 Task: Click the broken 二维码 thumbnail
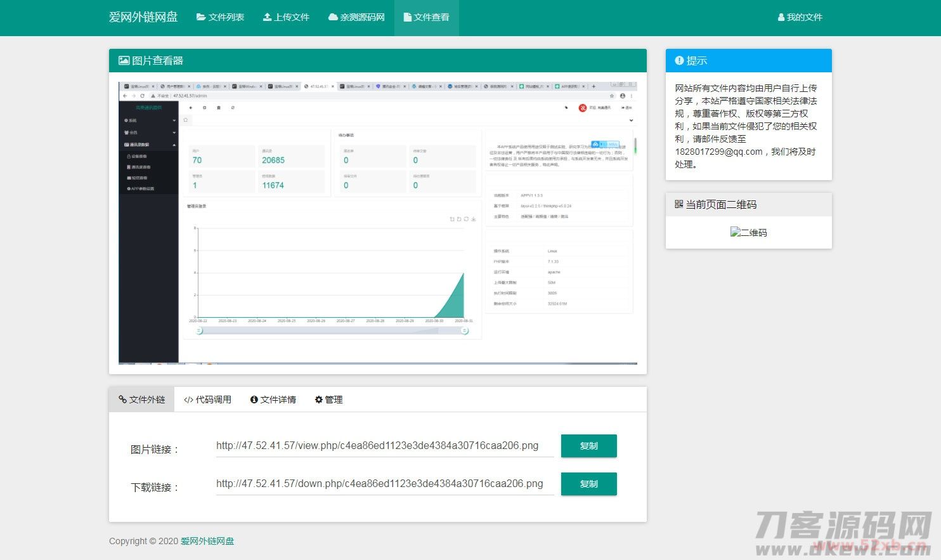point(748,232)
